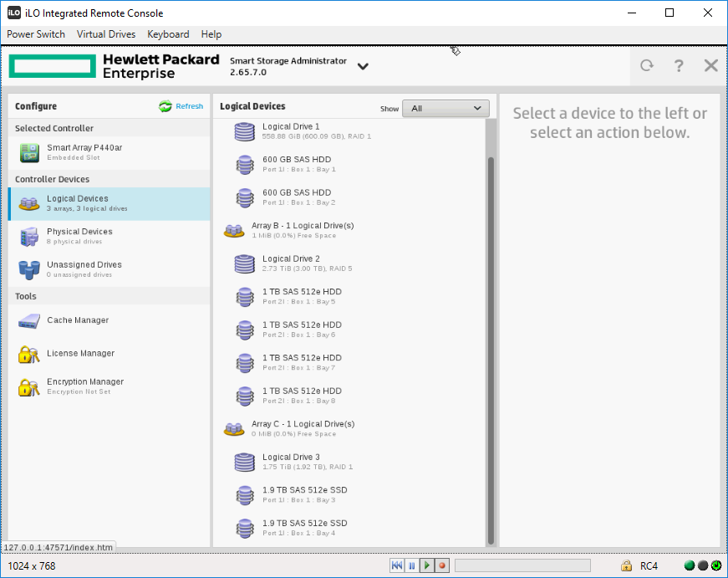This screenshot has width=728, height=578.
Task: Click the Array C icon
Action: coord(234,429)
